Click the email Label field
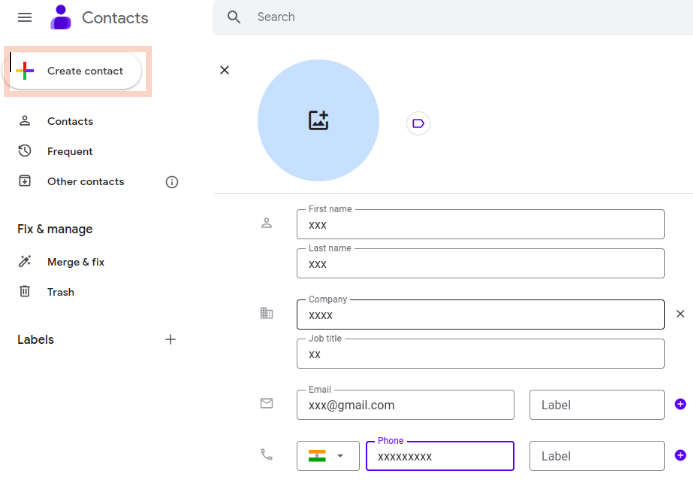 (x=597, y=405)
